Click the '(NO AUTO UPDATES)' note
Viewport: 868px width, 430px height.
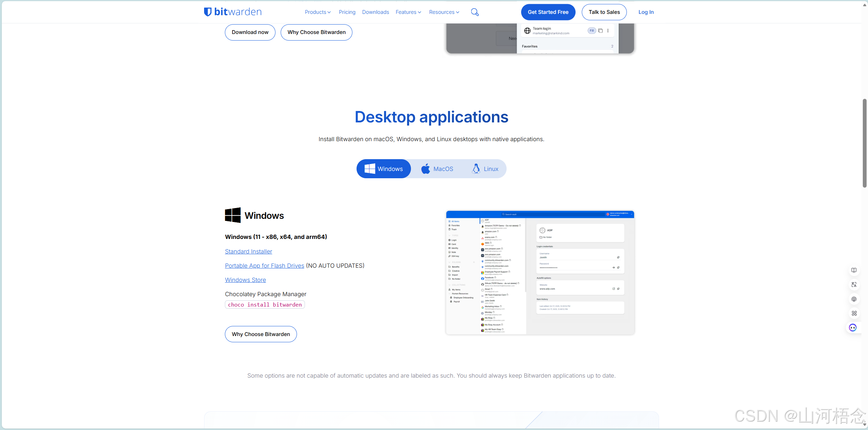(x=335, y=266)
